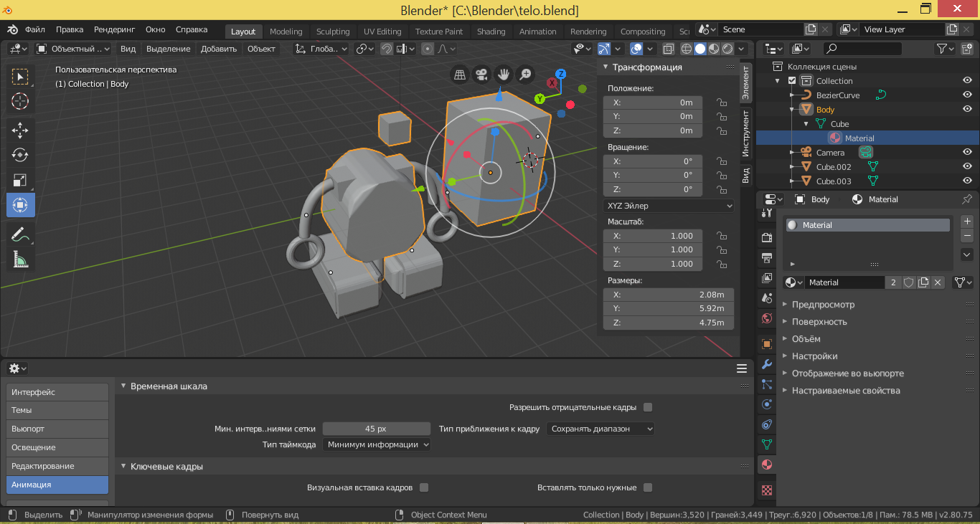This screenshot has height=524, width=980.
Task: Select the Measure ruler tool
Action: pos(20,259)
